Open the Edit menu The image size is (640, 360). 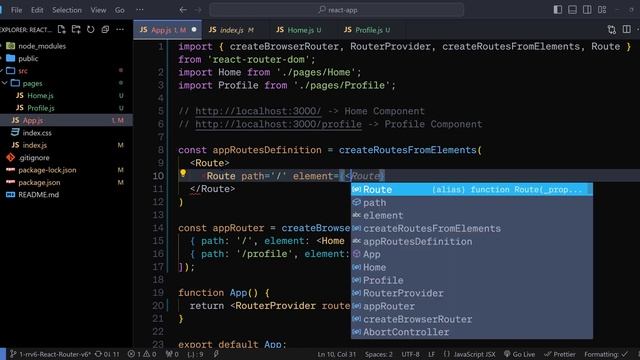(x=37, y=10)
